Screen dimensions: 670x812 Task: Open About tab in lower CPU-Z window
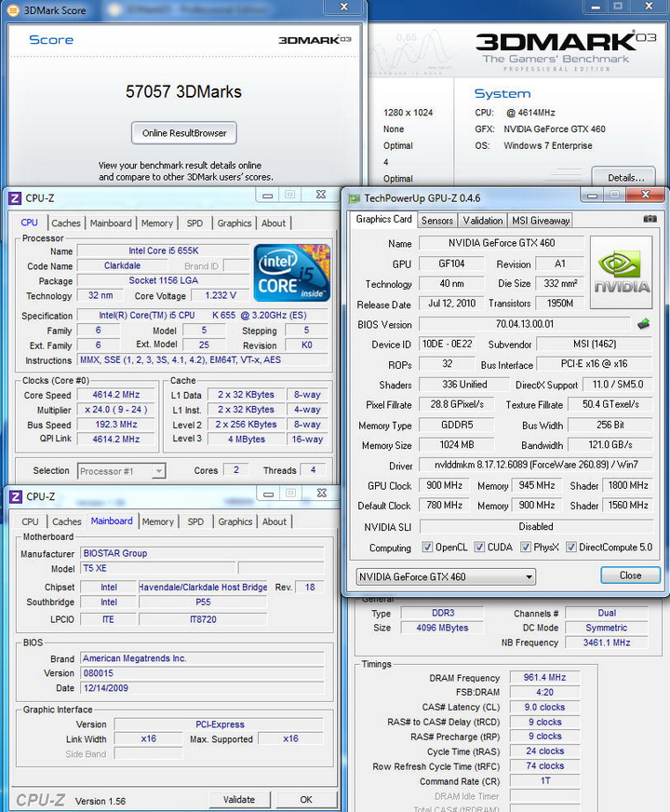(275, 522)
